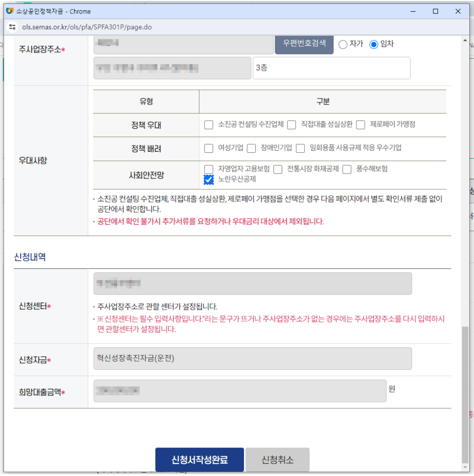Check 장애인기업 checkbox

(x=251, y=149)
